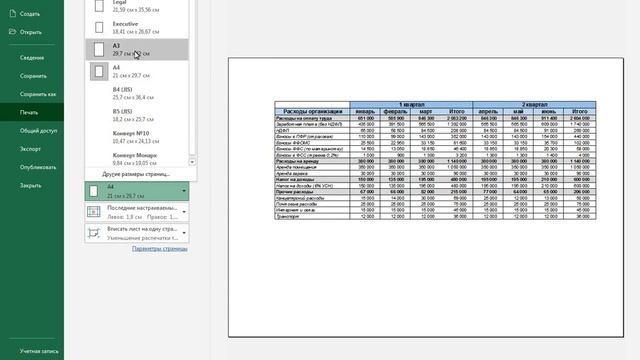Click the page icon in A4 dropdown
The width and height of the screenshot is (640, 360).
(x=94, y=191)
